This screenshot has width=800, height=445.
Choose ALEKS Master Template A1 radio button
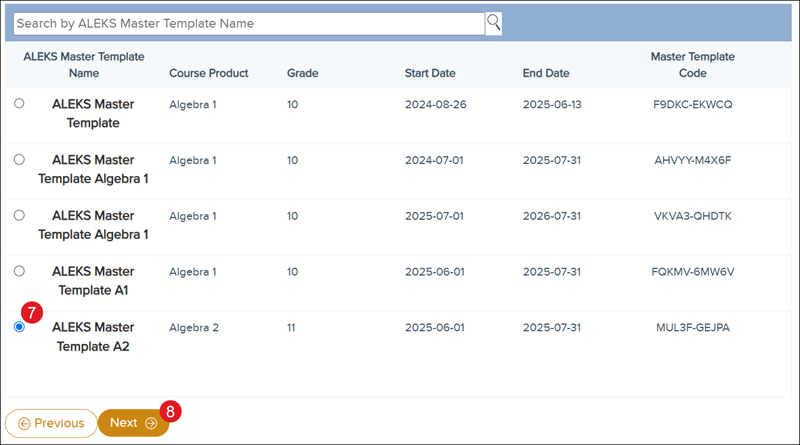click(19, 271)
